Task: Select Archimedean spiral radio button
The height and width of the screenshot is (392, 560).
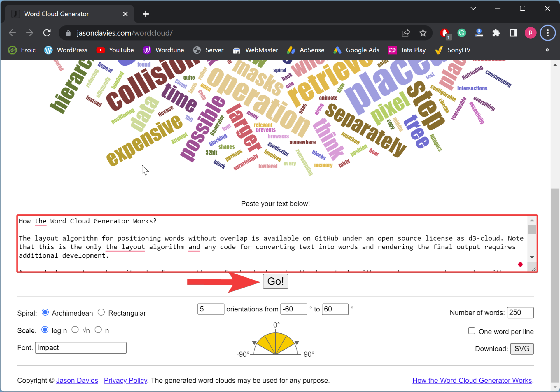Action: [45, 312]
